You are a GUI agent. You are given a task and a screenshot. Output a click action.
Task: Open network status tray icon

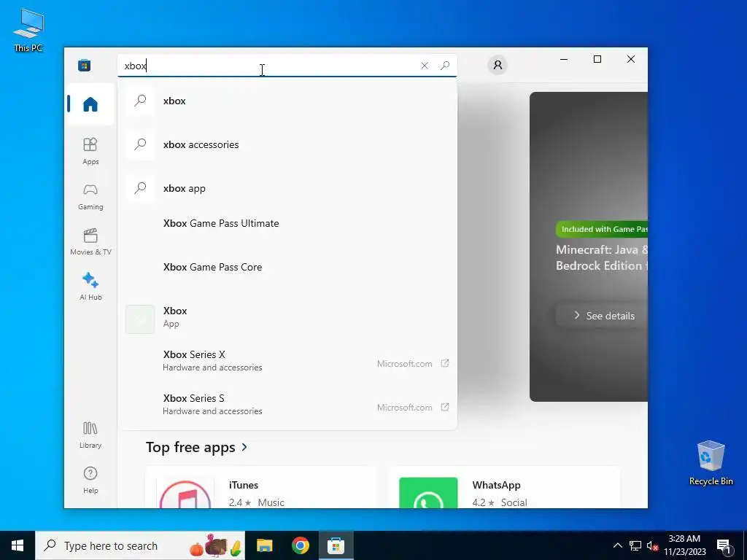[635, 545]
